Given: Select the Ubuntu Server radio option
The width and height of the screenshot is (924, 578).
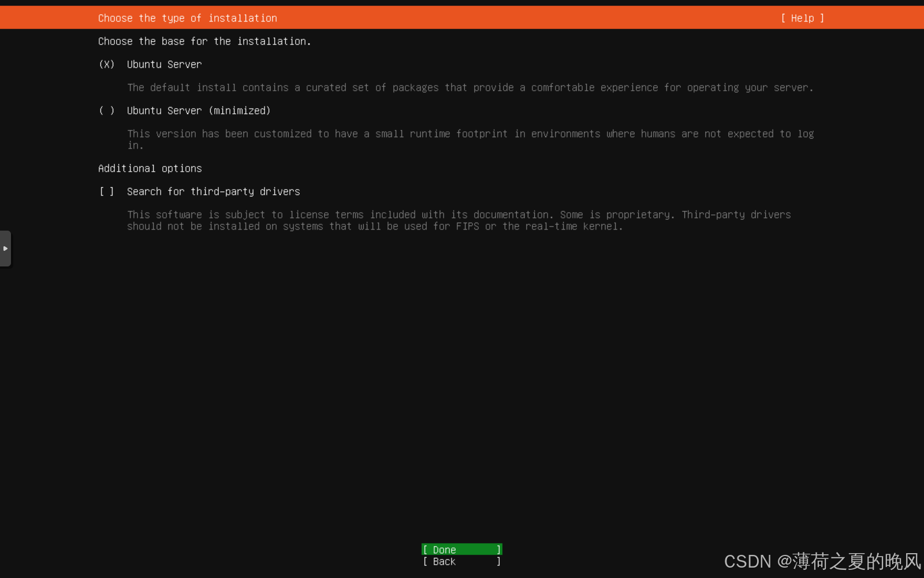Looking at the screenshot, I should (107, 64).
